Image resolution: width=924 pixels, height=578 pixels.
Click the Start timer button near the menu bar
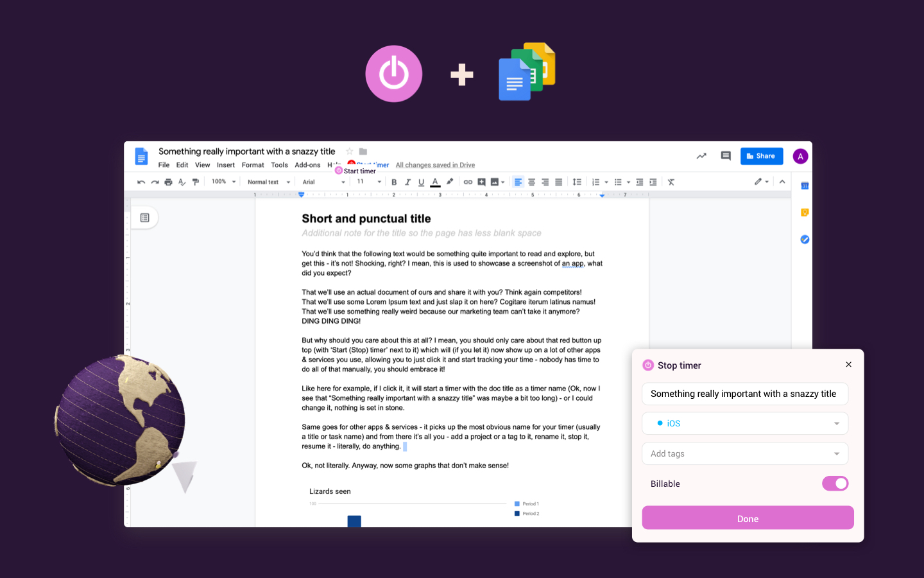click(355, 171)
